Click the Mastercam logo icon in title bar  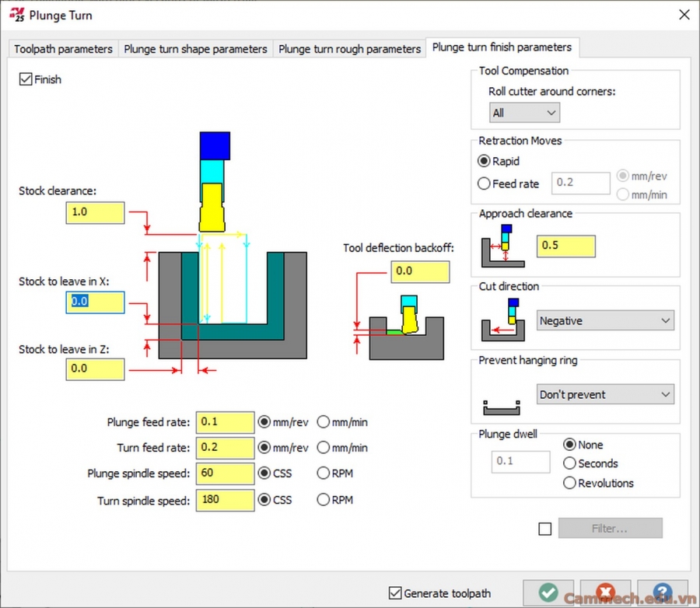point(16,15)
